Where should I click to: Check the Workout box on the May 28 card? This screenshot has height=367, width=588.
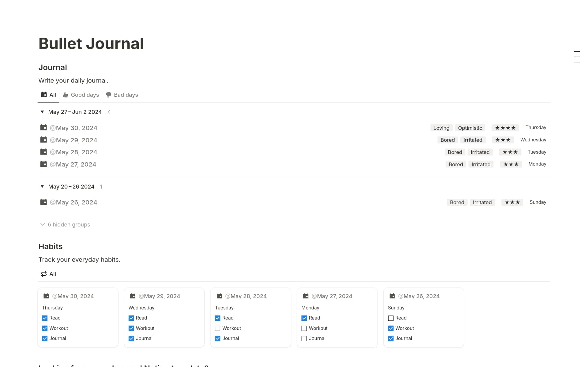(x=217, y=328)
